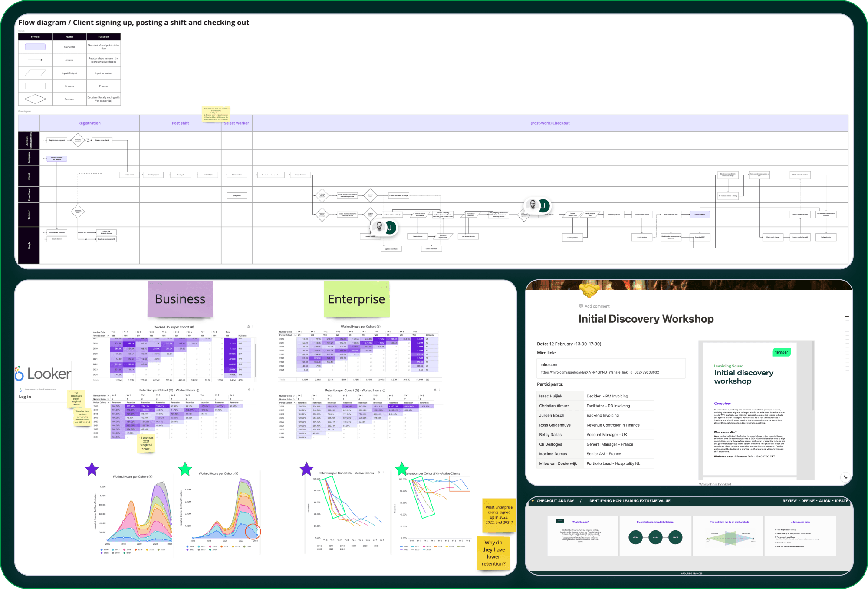Expand the Number Coho column chevron
Image resolution: width=868 pixels, height=589 pixels.
click(108, 395)
